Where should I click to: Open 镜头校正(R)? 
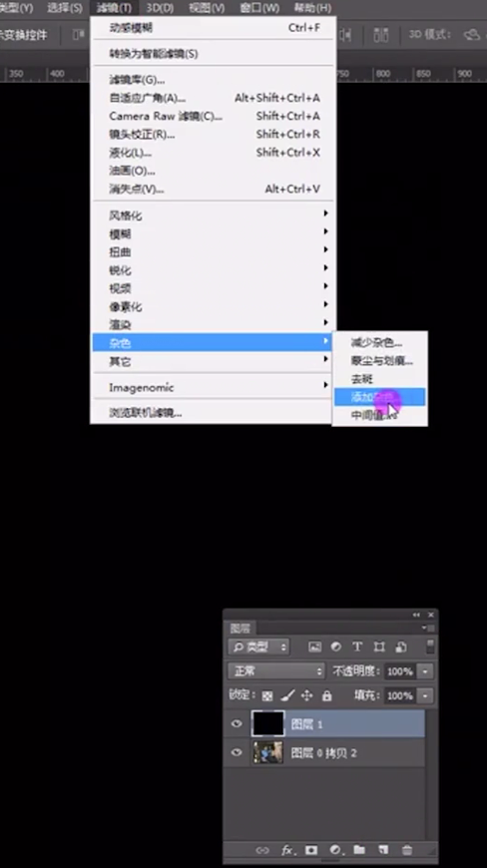(214, 134)
